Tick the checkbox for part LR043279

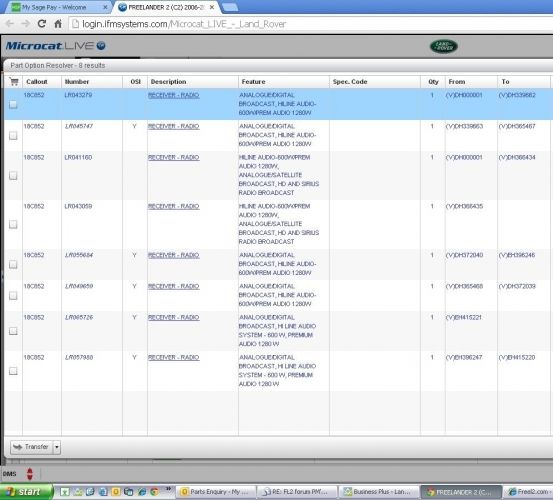click(x=13, y=104)
